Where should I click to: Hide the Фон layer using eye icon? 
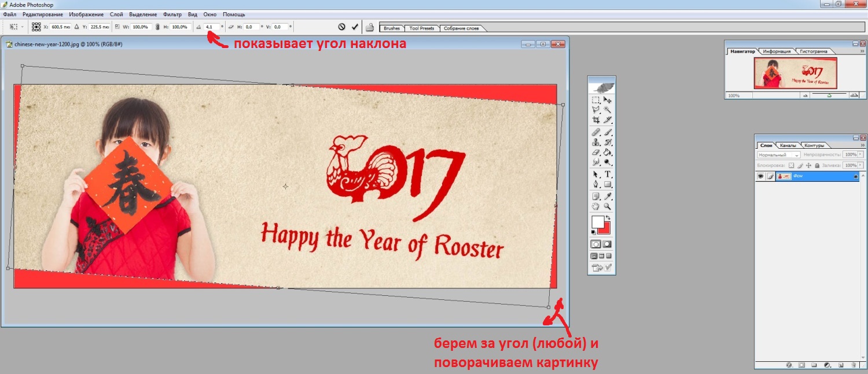click(762, 176)
